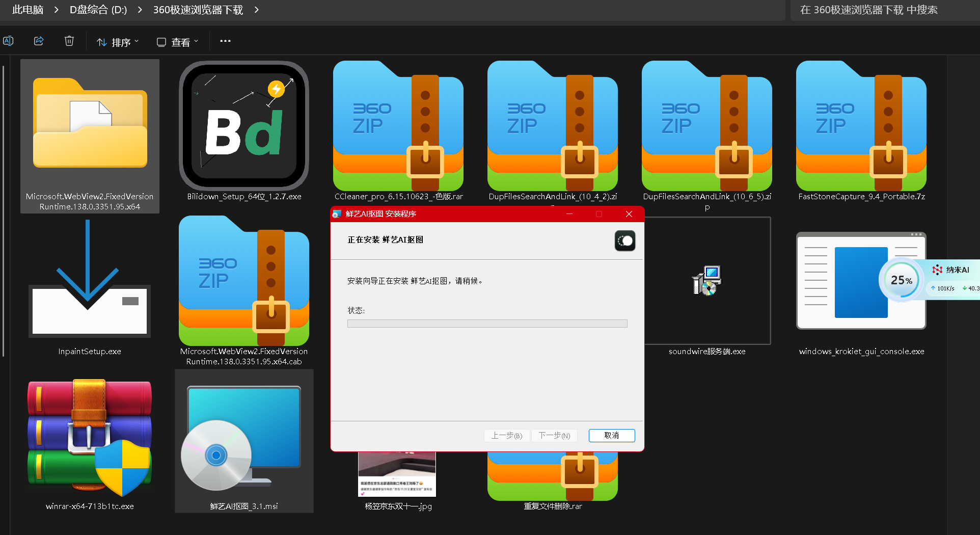This screenshot has width=980, height=535.
Task: Click the winrar-x64-713b1tc.exe file name
Action: (90, 506)
